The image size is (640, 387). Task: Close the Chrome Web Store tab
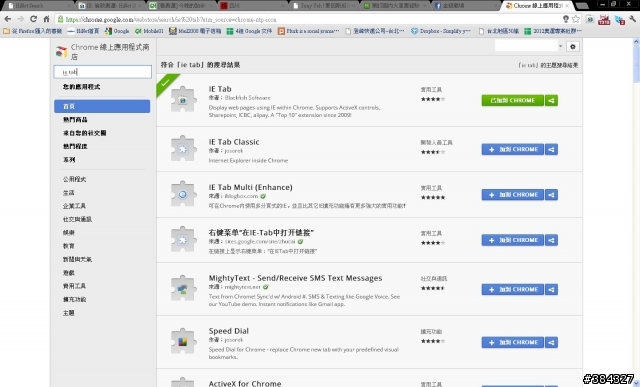567,6
